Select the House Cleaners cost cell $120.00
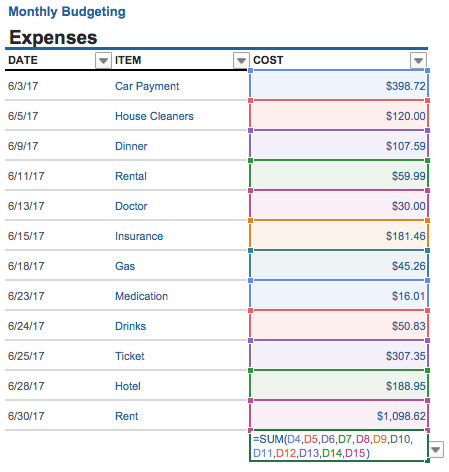Screen dimensions: 449x472 coord(339,116)
